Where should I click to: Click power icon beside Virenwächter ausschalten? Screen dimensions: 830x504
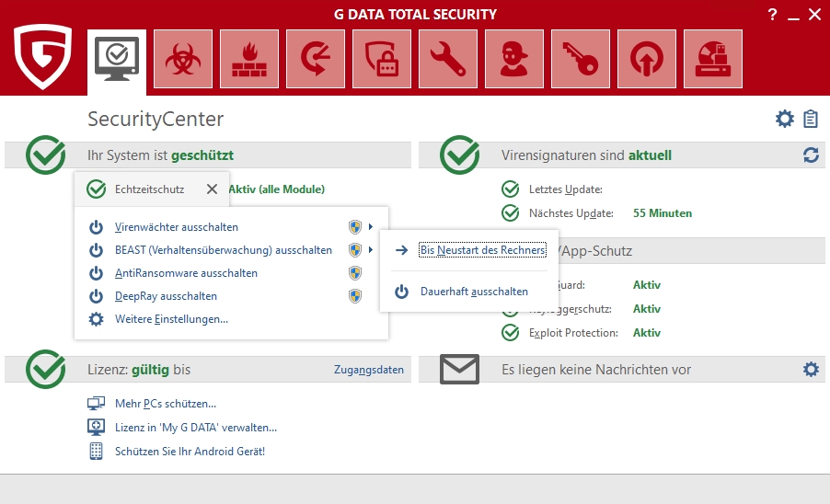[x=96, y=227]
